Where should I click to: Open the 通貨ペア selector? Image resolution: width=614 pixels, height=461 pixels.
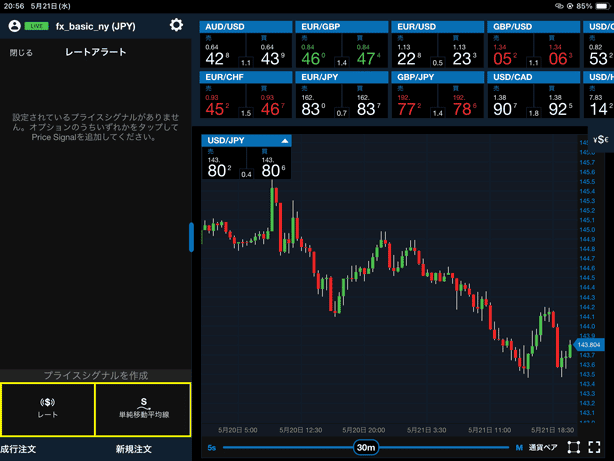pos(543,448)
